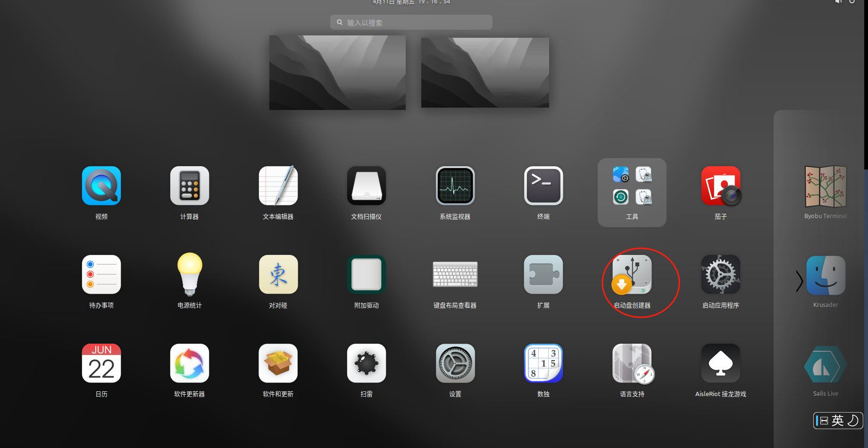The image size is (868, 448).
Task: Open the 终端 terminal app
Action: click(x=543, y=186)
